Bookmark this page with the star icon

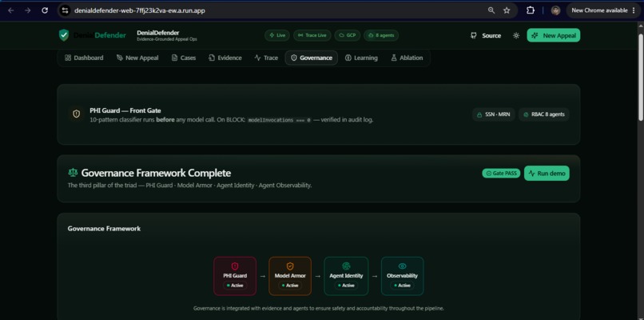pyautogui.click(x=507, y=10)
